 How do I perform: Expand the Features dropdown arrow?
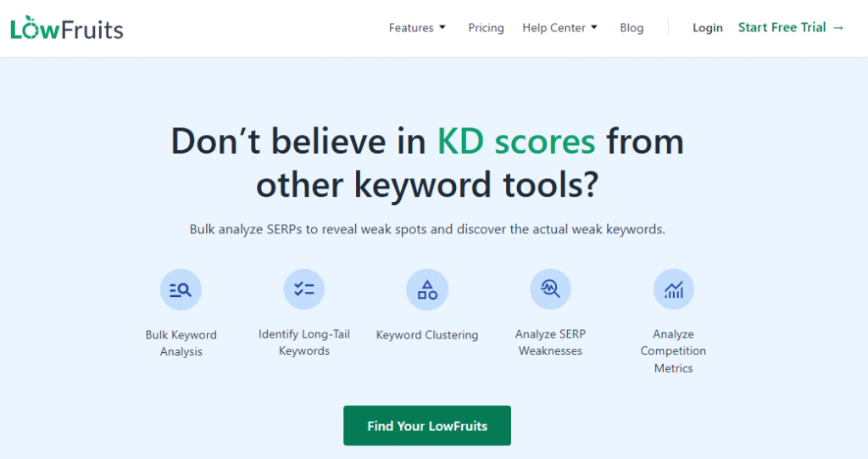coord(442,27)
